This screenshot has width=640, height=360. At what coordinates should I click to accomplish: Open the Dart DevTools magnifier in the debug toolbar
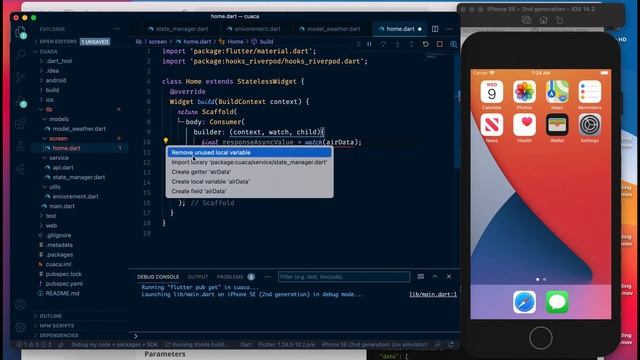click(x=453, y=44)
